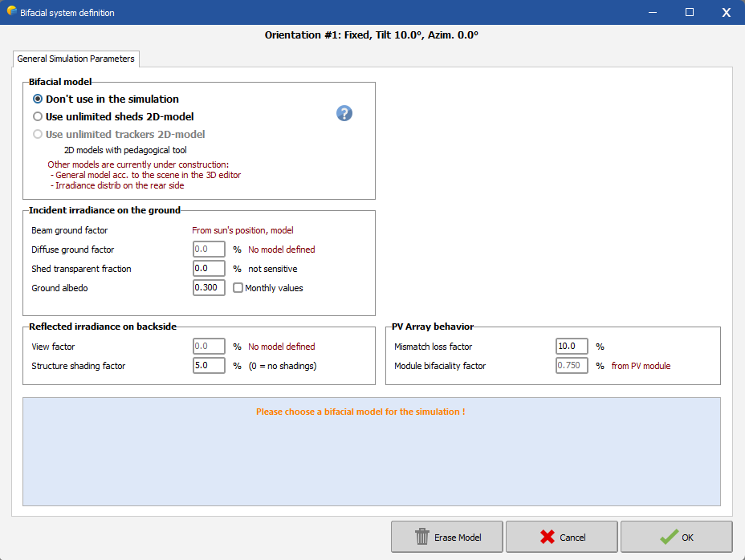Viewport: 745px width, 560px height.
Task: Choose "Use unlimited sheds 2D-model" radio button
Action: coord(38,116)
